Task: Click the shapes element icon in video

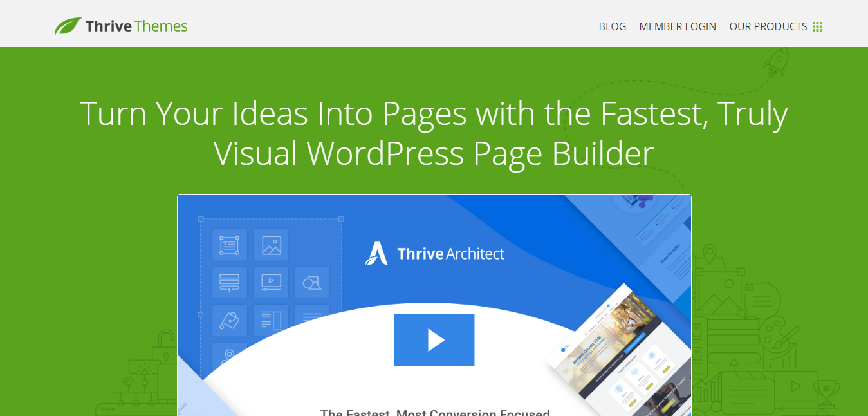Action: [x=312, y=282]
